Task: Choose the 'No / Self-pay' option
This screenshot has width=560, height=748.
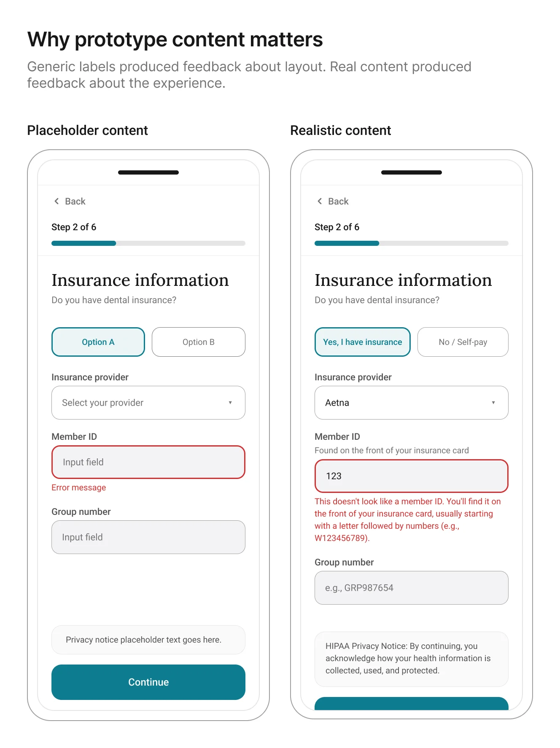Action: [463, 342]
